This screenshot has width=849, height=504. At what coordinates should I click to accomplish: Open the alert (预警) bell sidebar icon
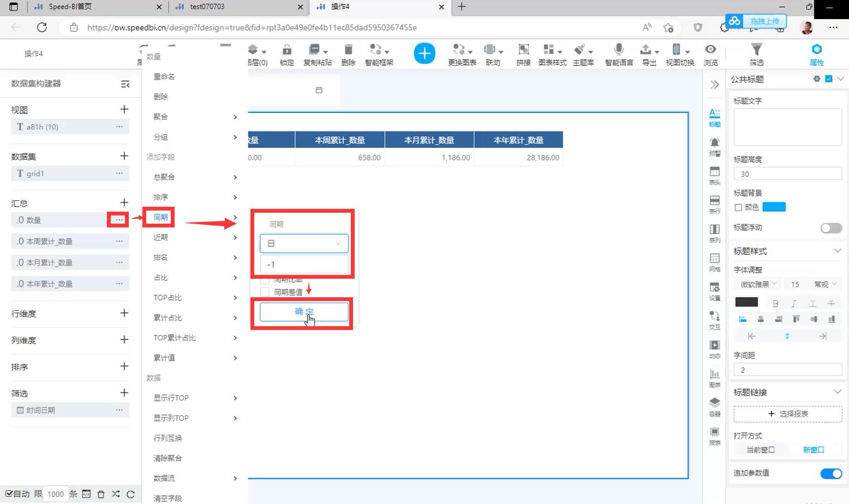coord(714,146)
